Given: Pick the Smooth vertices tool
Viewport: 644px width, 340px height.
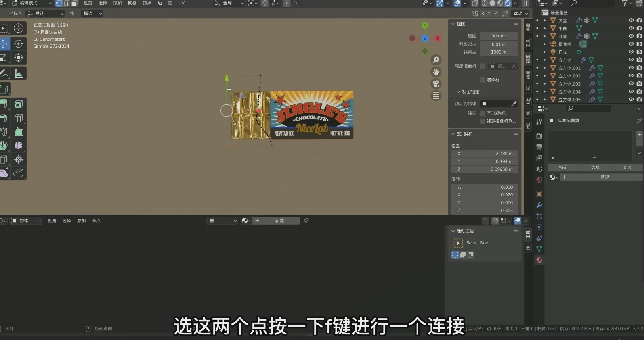Looking at the screenshot, I should 19,146.
